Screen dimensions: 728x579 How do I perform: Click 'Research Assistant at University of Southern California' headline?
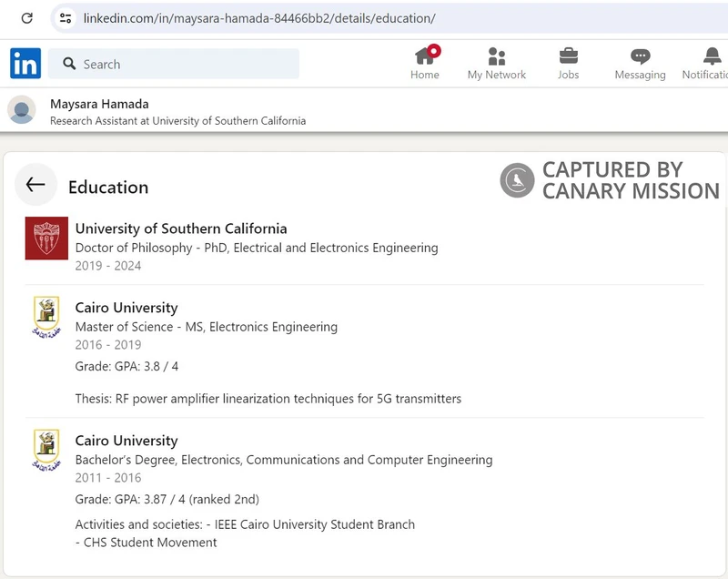coord(177,121)
